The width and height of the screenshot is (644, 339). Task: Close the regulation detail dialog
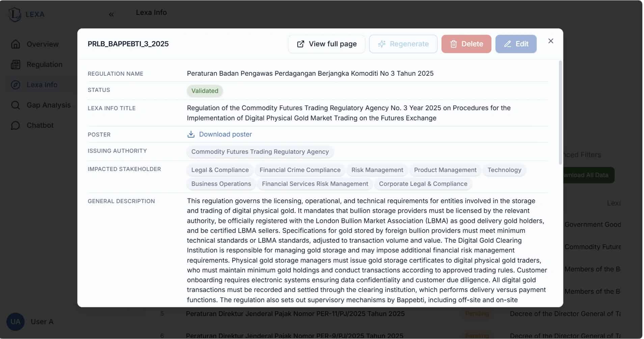[551, 41]
